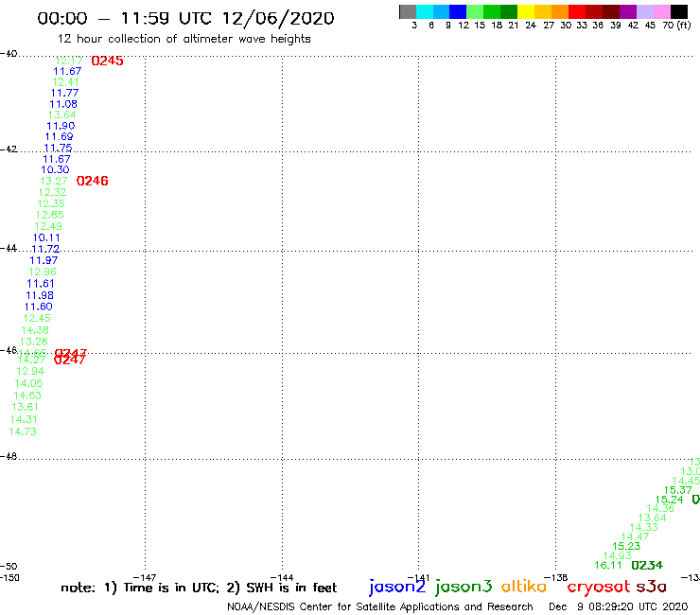Click the 12.49 wave height value
Viewport: 700px width, 615px height.
tap(48, 226)
